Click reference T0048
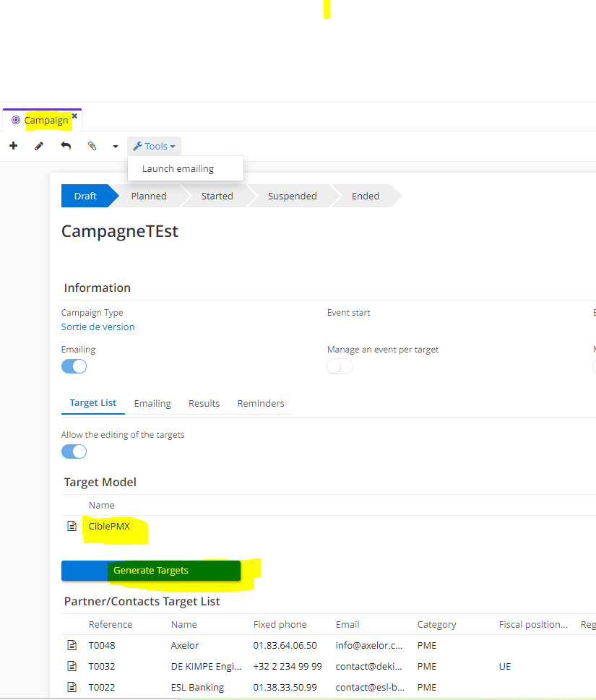This screenshot has width=596, height=700. coord(102,646)
